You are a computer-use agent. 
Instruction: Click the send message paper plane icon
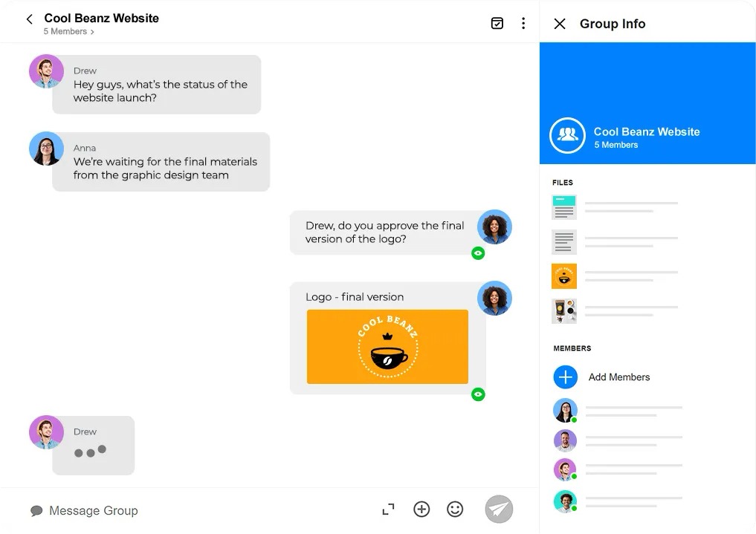point(499,509)
